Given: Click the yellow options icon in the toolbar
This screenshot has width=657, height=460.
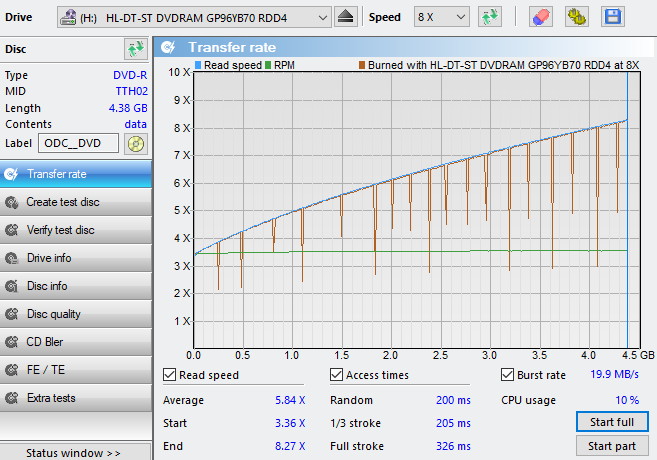Looking at the screenshot, I should [x=575, y=17].
